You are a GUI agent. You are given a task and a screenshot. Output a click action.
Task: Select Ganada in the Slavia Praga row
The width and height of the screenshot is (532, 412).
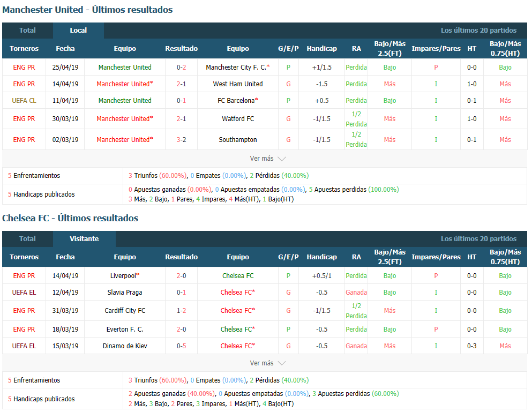356,292
